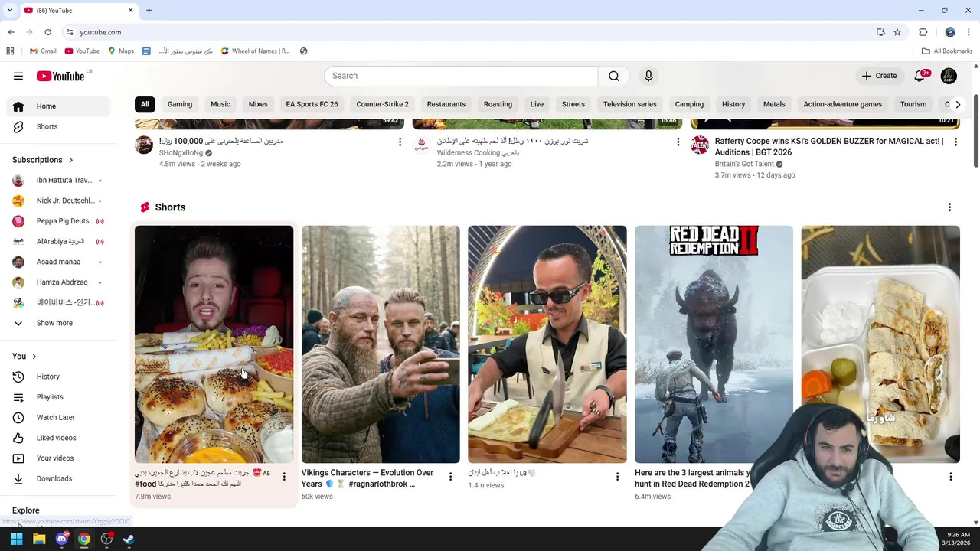Select the Gaming filter chip

pos(180,104)
